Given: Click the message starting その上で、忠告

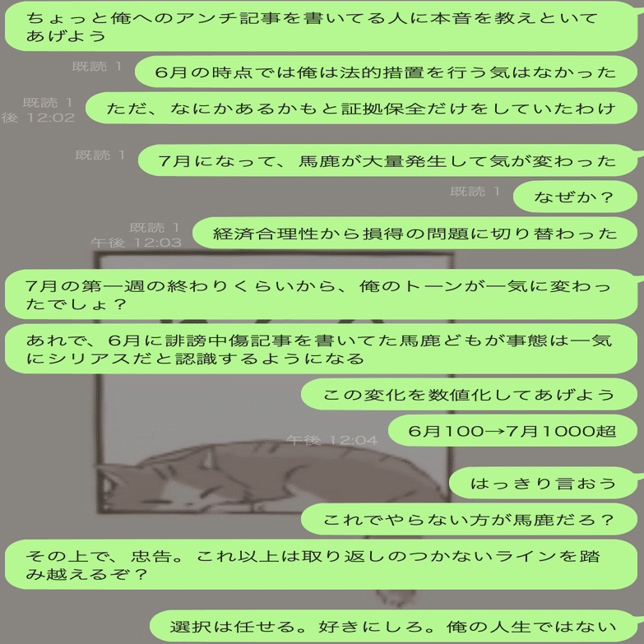Looking at the screenshot, I should pyautogui.click(x=322, y=565).
